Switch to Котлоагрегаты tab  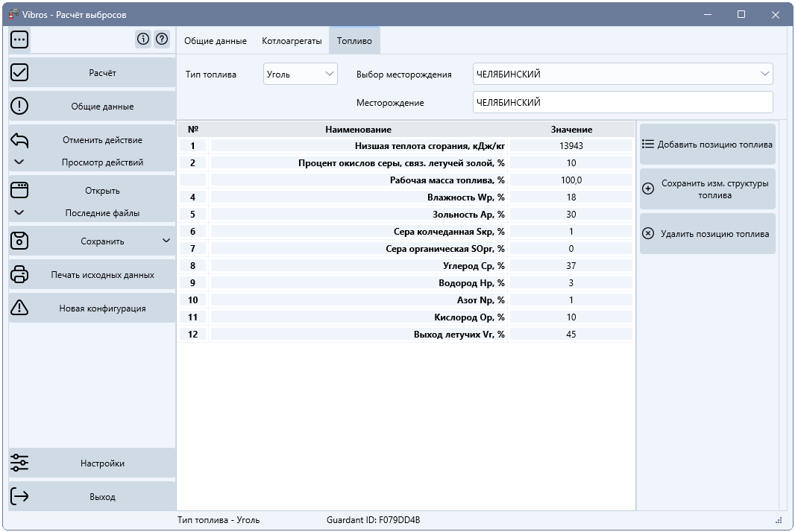(292, 40)
